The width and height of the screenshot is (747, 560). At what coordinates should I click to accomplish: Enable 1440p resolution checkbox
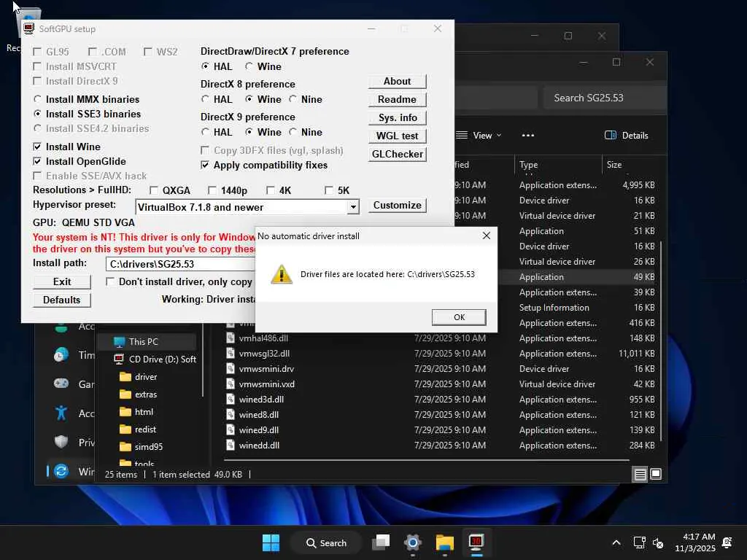pos(212,190)
